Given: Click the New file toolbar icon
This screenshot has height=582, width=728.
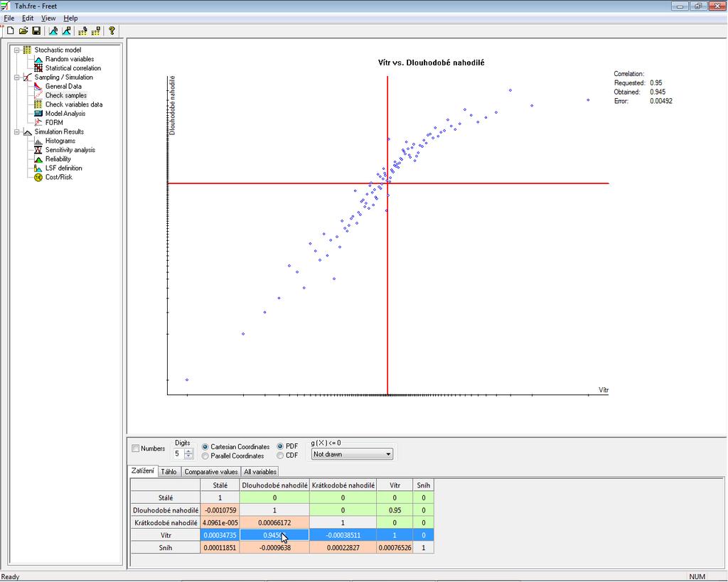Looking at the screenshot, I should 10,31.
